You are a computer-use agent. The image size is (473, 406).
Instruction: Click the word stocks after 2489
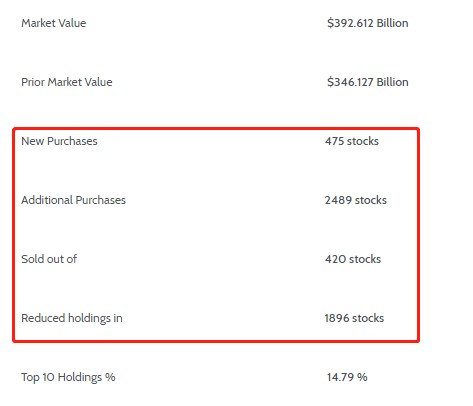(371, 200)
